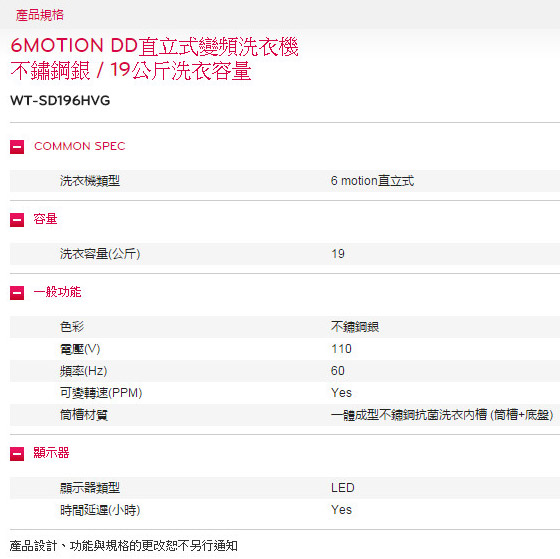Click the product title 6MOTION DD heading
Screen dimensions: 560x559
point(154,58)
